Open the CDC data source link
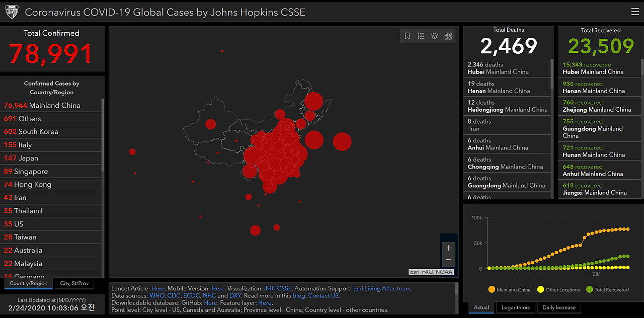This screenshot has height=318, width=644. (x=174, y=295)
